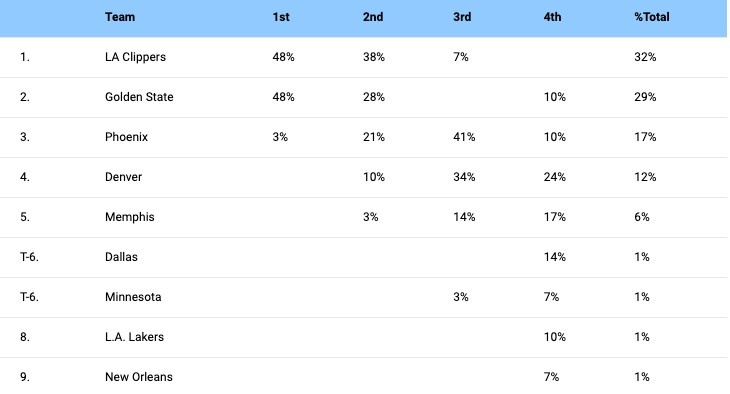Click Memphis 6% total value
This screenshot has height=394, width=730.
642,217
